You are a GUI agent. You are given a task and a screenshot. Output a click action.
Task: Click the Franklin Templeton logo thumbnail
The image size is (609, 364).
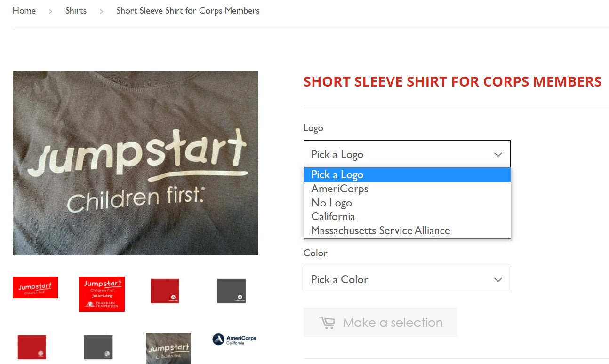click(x=101, y=294)
